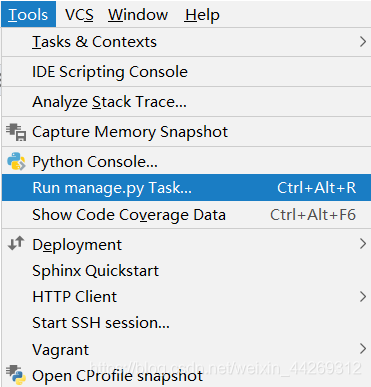
Task: Select Capture Memory Snapshot entry
Action: tap(186, 132)
